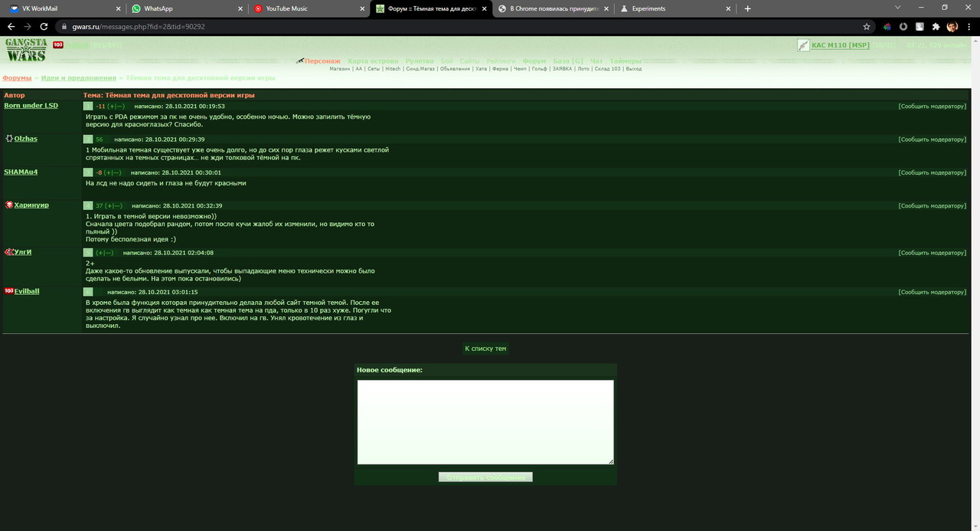
Task: Open the tab search dropdown chevron
Action: click(897, 8)
